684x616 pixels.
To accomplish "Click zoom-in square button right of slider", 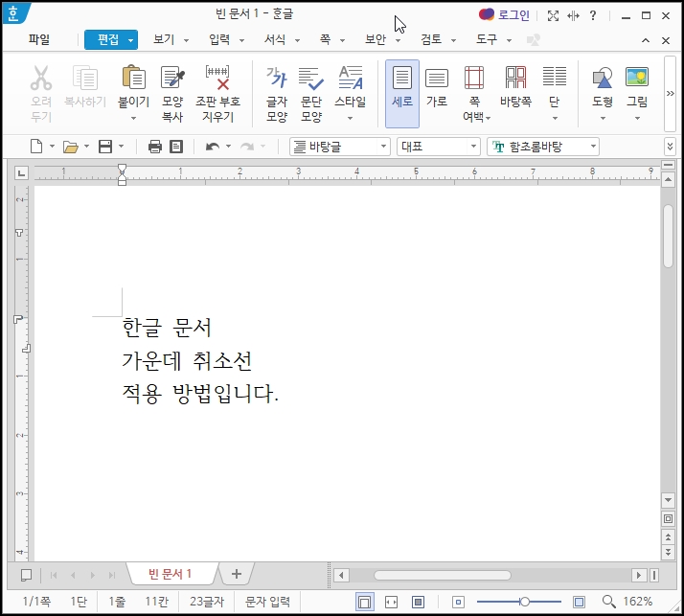I will (x=579, y=603).
